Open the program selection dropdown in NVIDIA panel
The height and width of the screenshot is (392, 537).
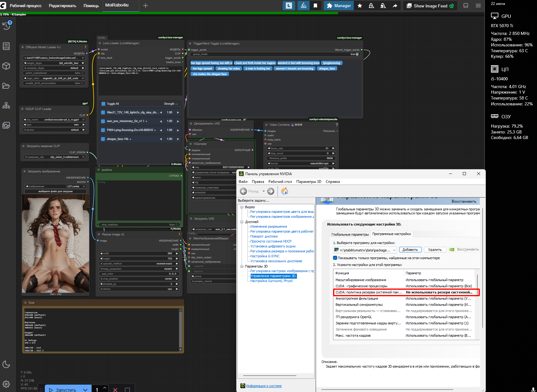(x=394, y=250)
